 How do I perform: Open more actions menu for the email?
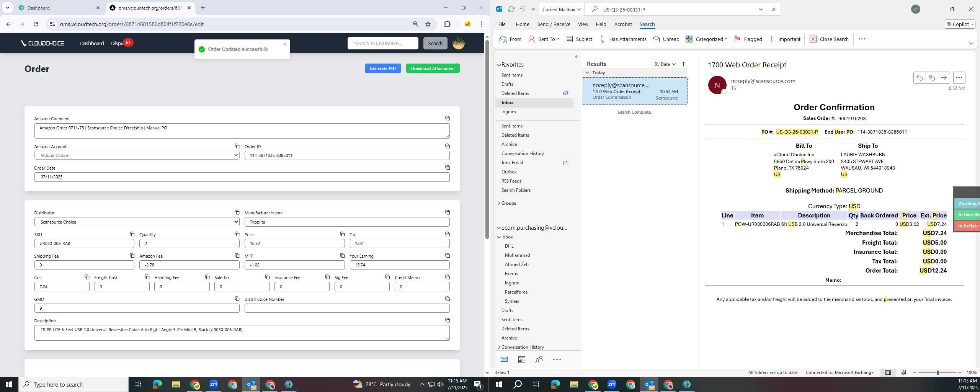(x=959, y=78)
